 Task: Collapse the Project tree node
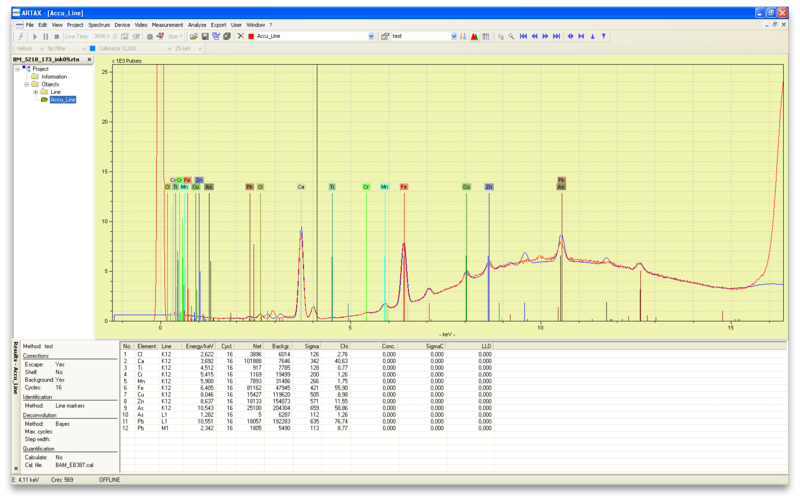pyautogui.click(x=18, y=69)
